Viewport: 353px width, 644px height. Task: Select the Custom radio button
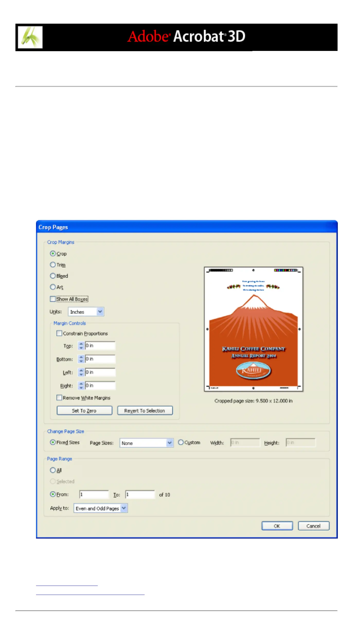pos(181,442)
